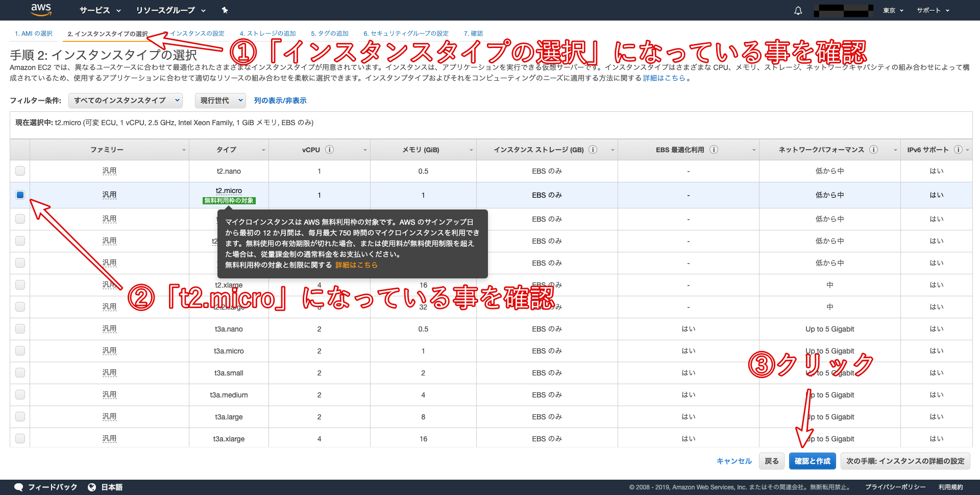This screenshot has height=495, width=980.
Task: Show the vCPU column info tooltip
Action: click(x=330, y=149)
